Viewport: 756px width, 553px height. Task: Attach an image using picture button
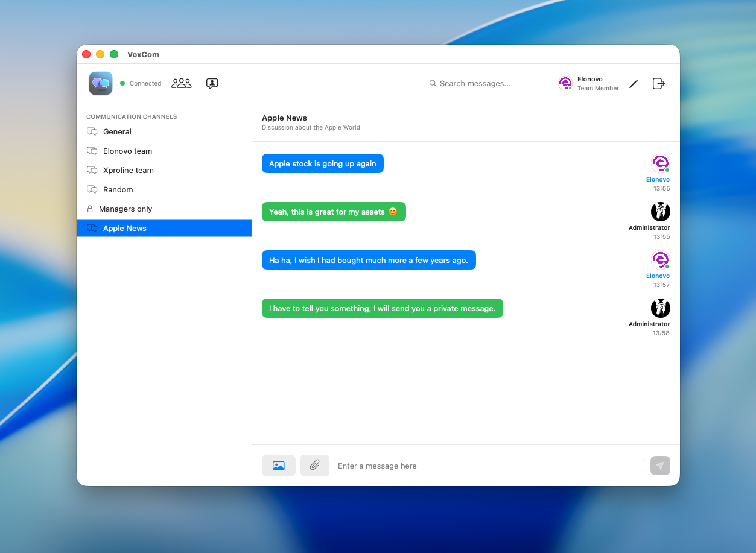pos(278,466)
